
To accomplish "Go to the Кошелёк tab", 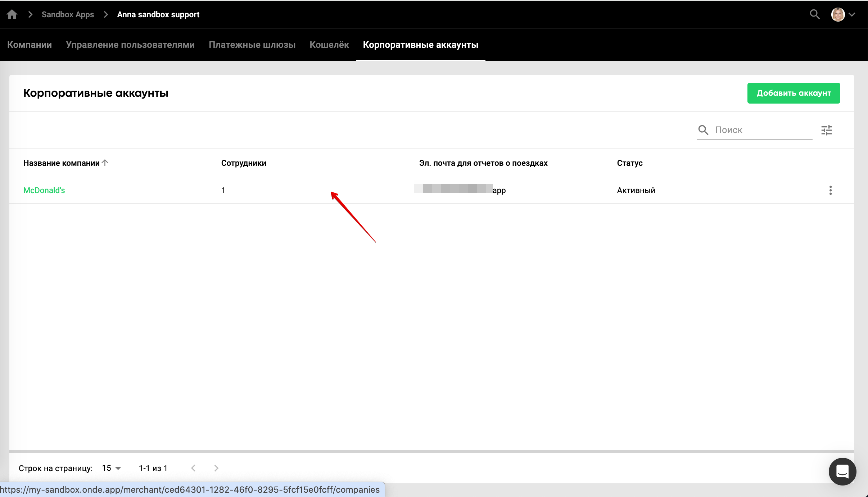I will point(329,45).
